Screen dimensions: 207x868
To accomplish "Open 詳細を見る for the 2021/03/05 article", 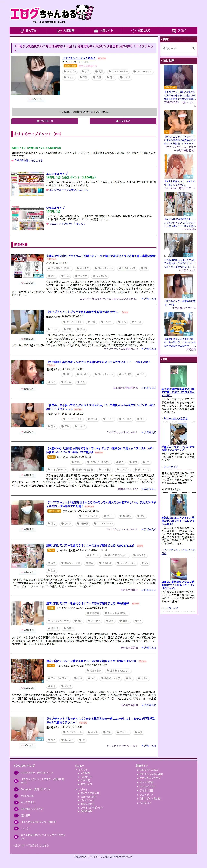I will point(149,529).
